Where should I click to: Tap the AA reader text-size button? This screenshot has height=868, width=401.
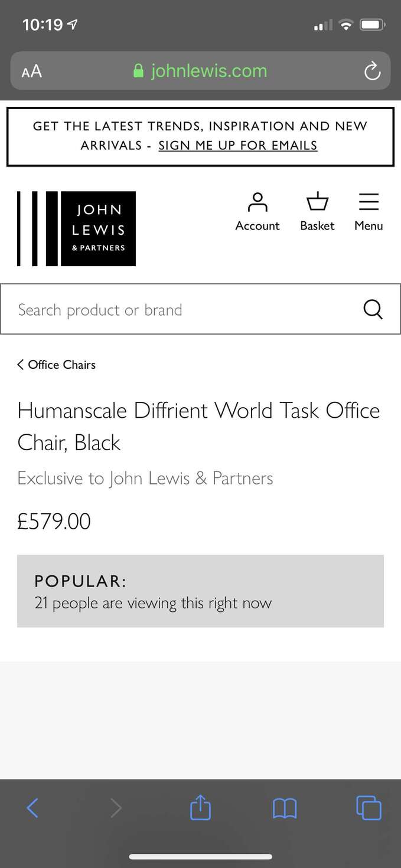point(32,71)
